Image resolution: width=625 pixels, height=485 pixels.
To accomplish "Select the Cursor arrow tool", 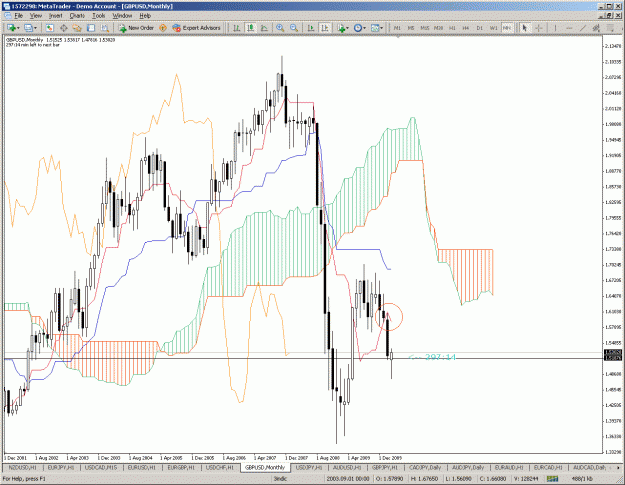I will (x=525, y=28).
